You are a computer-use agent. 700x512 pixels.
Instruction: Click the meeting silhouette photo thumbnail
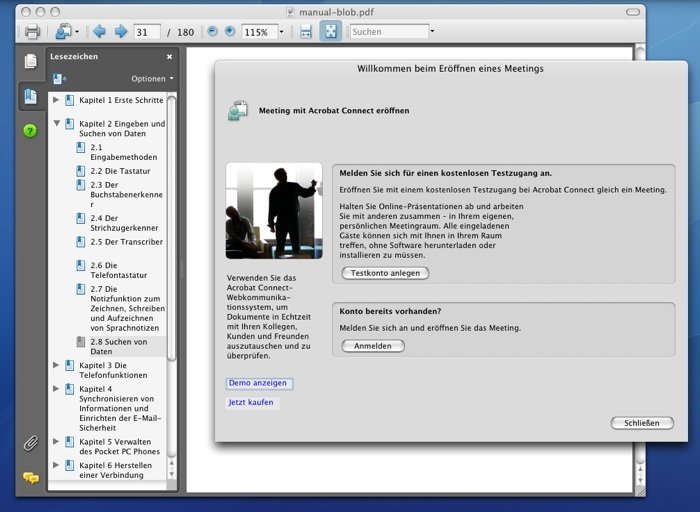click(x=274, y=211)
